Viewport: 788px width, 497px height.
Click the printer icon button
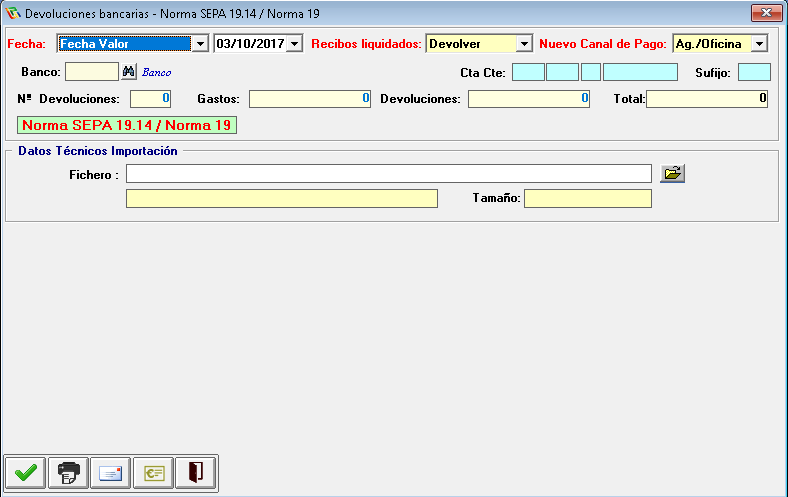(68, 472)
